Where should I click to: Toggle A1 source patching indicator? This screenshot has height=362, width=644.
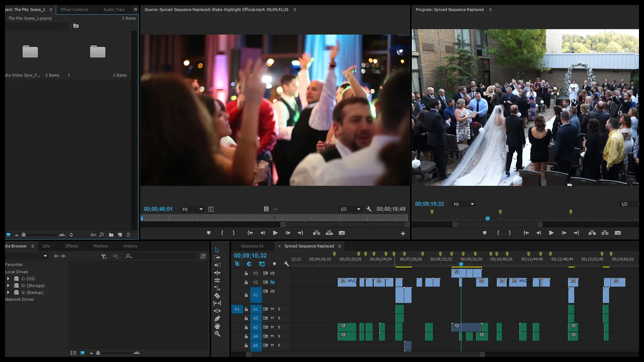click(x=237, y=309)
